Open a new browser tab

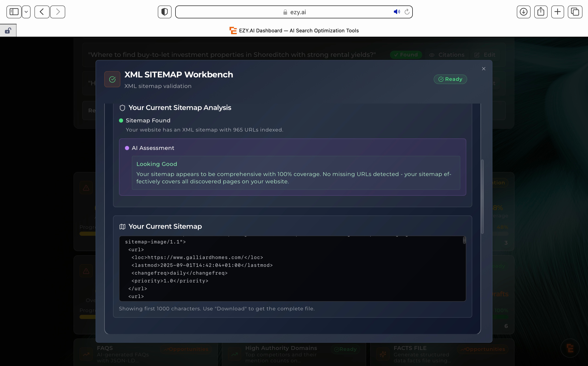point(558,12)
